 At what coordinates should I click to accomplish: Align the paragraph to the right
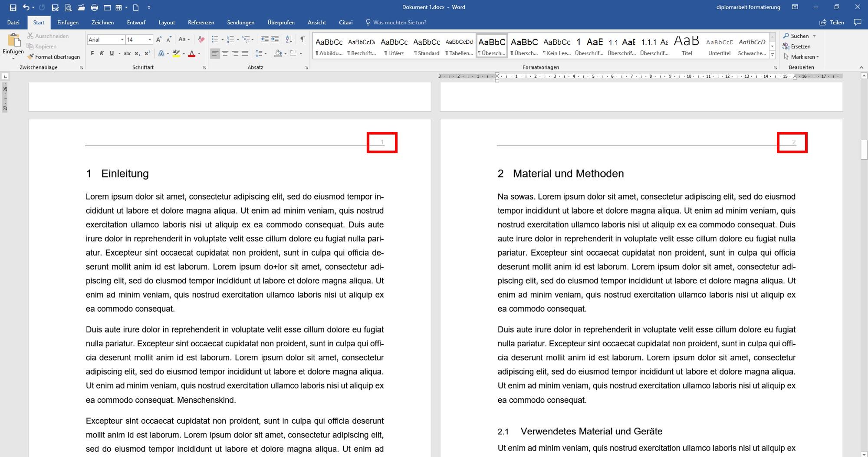pyautogui.click(x=235, y=53)
